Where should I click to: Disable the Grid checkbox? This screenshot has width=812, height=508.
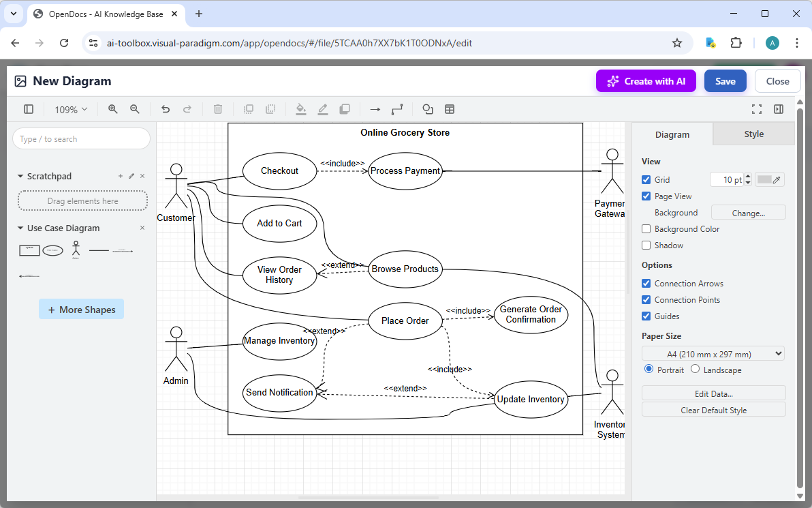(x=646, y=179)
